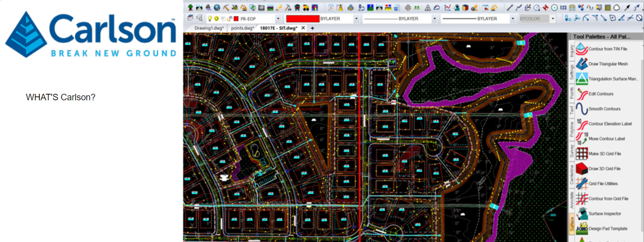Click the globe icon in top toolbar
The width and height of the screenshot is (644, 242).
click(x=217, y=8)
